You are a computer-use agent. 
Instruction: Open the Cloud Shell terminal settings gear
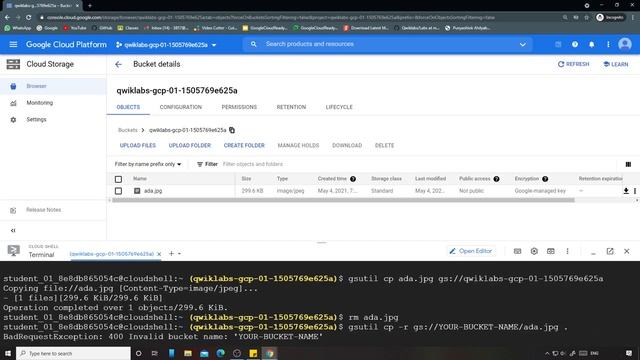[x=534, y=251]
